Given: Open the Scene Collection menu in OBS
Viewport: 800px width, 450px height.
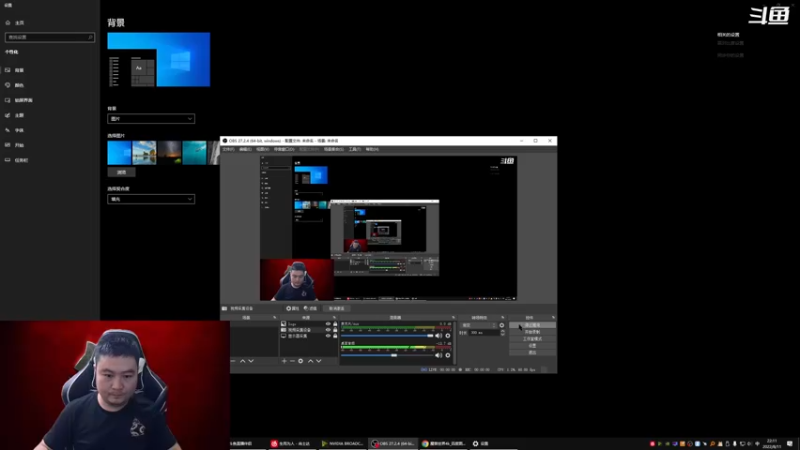Looking at the screenshot, I should pos(334,149).
